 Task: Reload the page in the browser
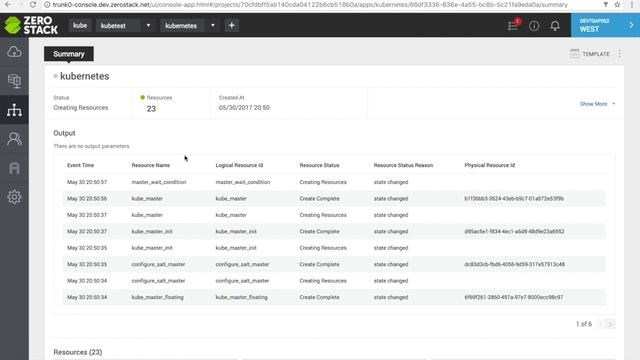33,4
